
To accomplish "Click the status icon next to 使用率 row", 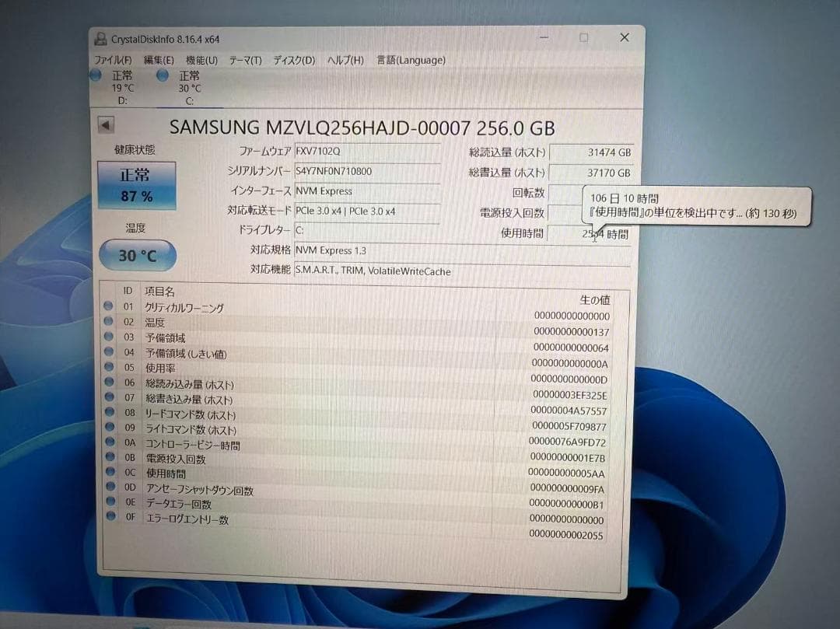I will (x=108, y=368).
